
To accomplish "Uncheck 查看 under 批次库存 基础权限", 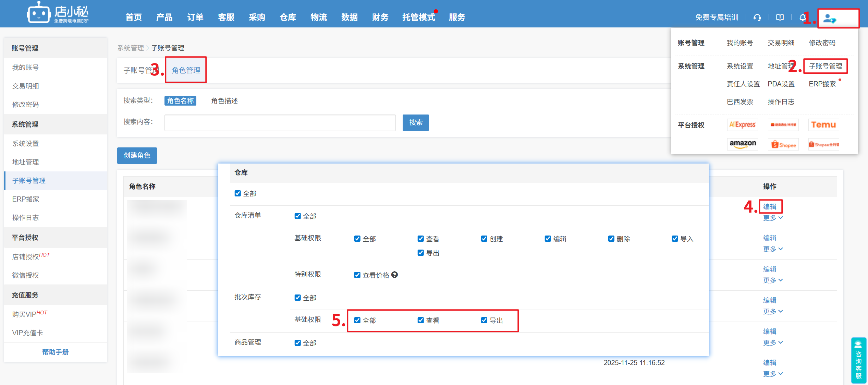I will [x=420, y=320].
